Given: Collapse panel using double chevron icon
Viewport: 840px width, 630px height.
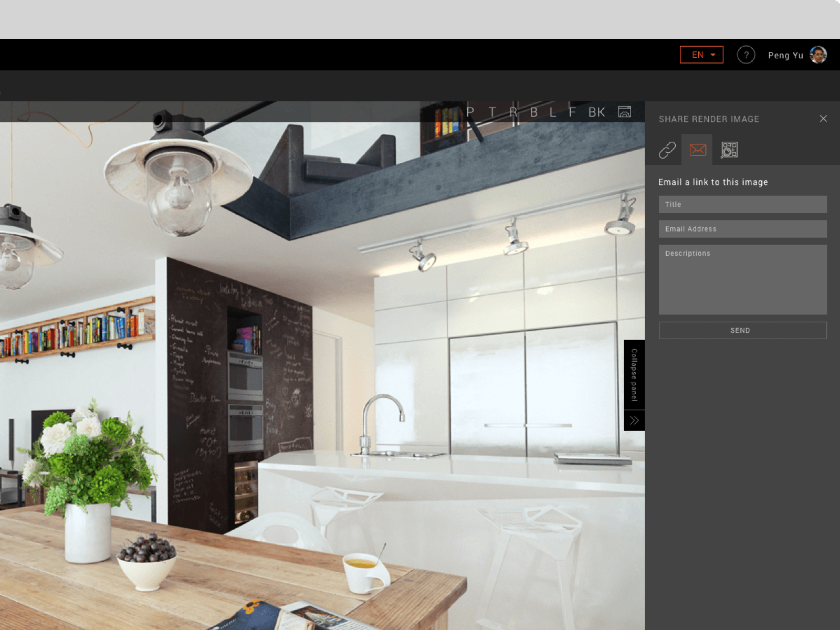Looking at the screenshot, I should (634, 421).
